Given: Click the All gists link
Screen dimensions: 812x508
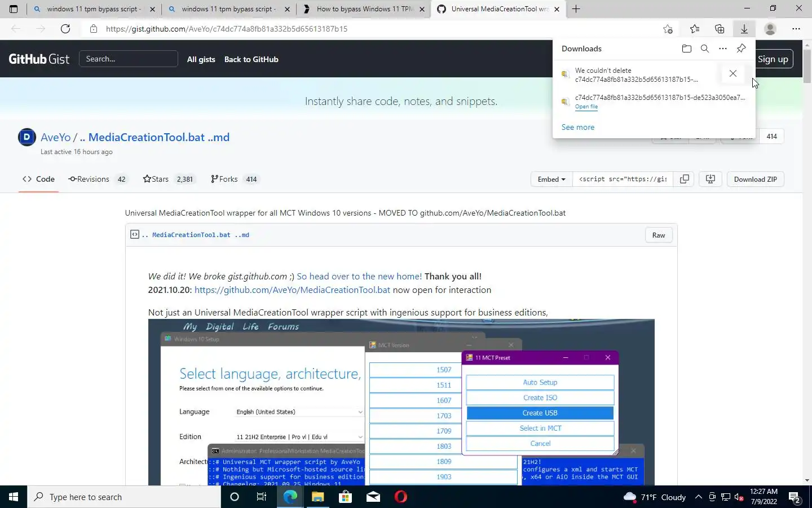Looking at the screenshot, I should coord(201,59).
